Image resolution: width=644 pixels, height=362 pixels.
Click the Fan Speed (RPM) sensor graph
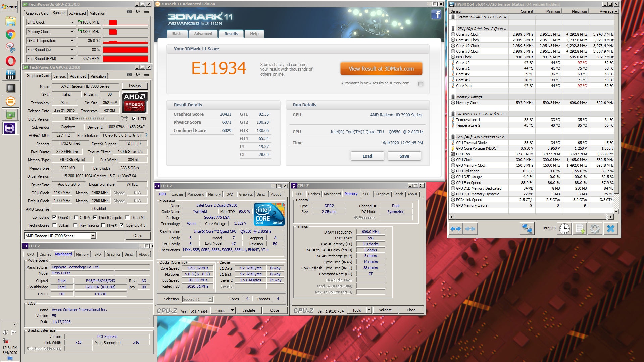pos(125,59)
